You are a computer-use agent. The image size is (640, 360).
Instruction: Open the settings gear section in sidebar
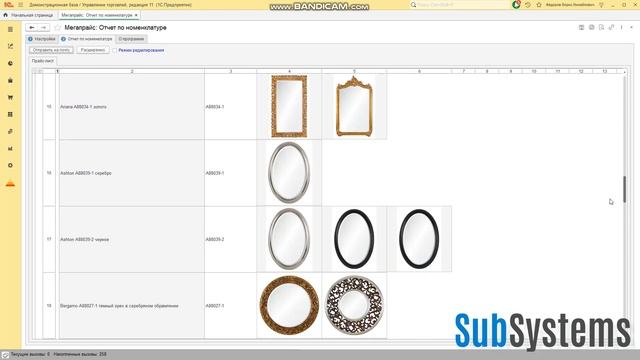click(x=11, y=165)
